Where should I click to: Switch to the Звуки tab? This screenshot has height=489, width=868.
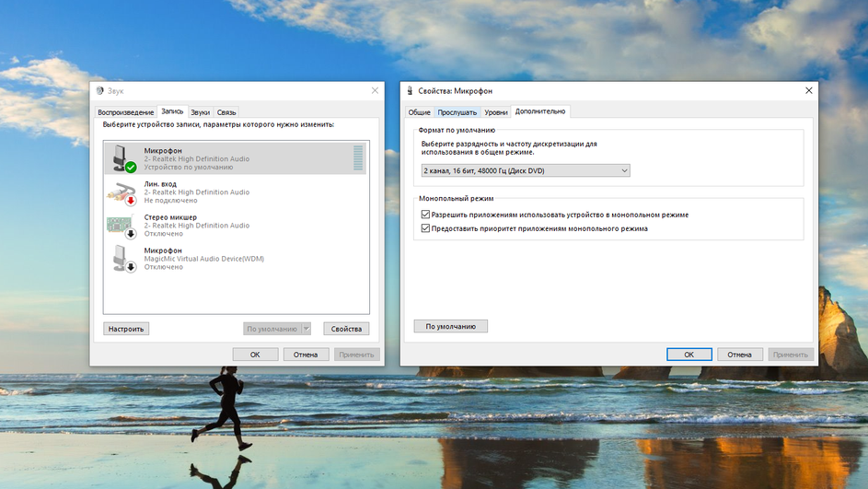click(x=200, y=112)
